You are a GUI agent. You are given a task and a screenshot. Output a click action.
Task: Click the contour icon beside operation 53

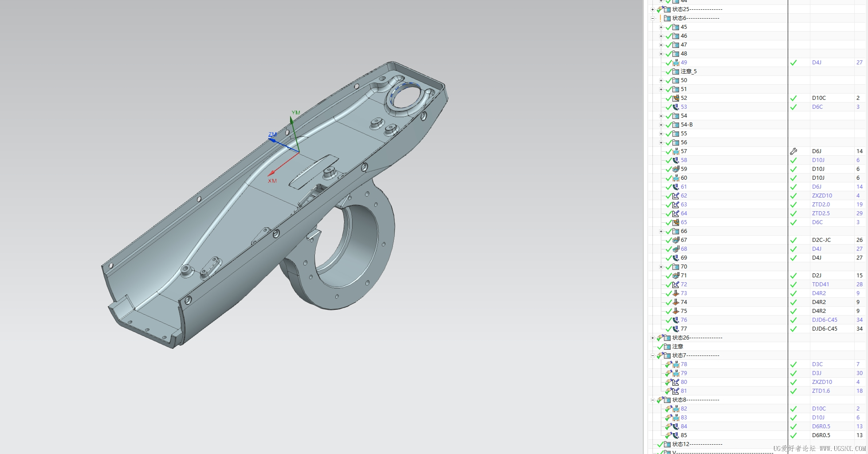[676, 107]
